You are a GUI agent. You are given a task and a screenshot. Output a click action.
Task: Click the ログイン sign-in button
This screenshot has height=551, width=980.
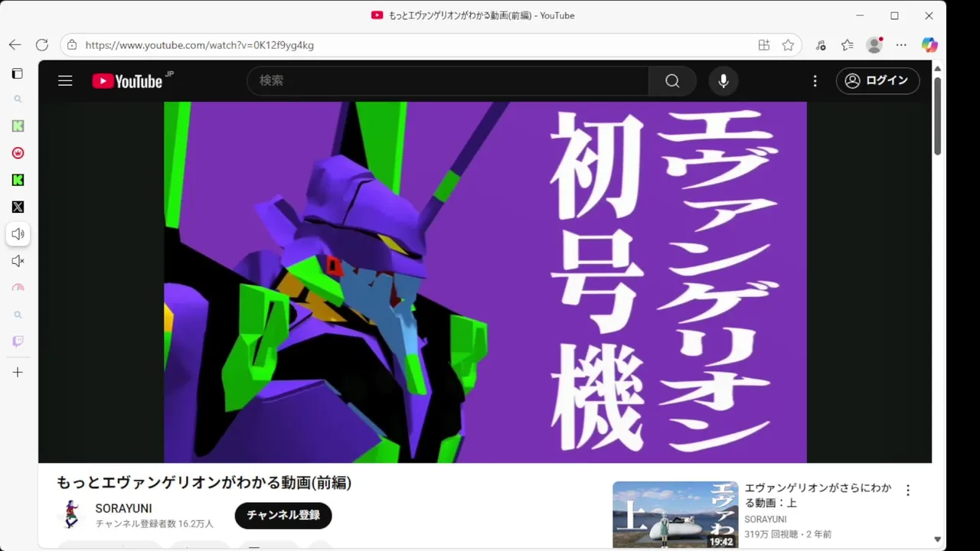tap(878, 80)
